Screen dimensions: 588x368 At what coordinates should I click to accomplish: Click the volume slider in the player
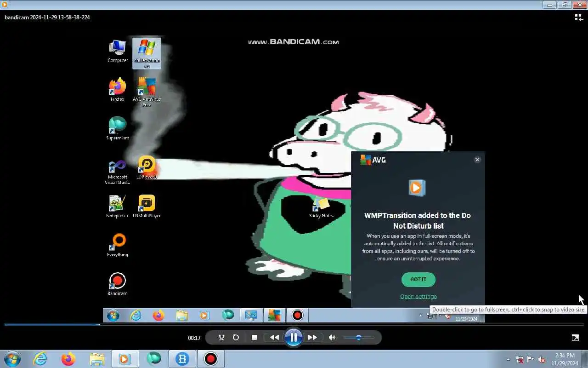pos(359,338)
